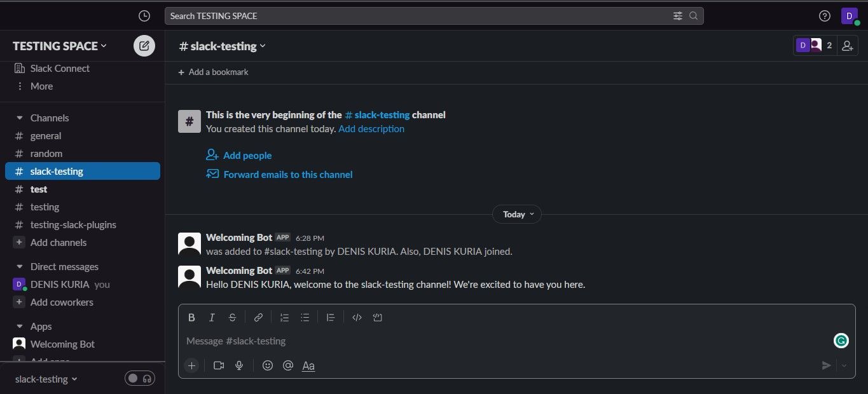Collapse the Channels section
The width and height of the screenshot is (868, 394).
(x=20, y=118)
